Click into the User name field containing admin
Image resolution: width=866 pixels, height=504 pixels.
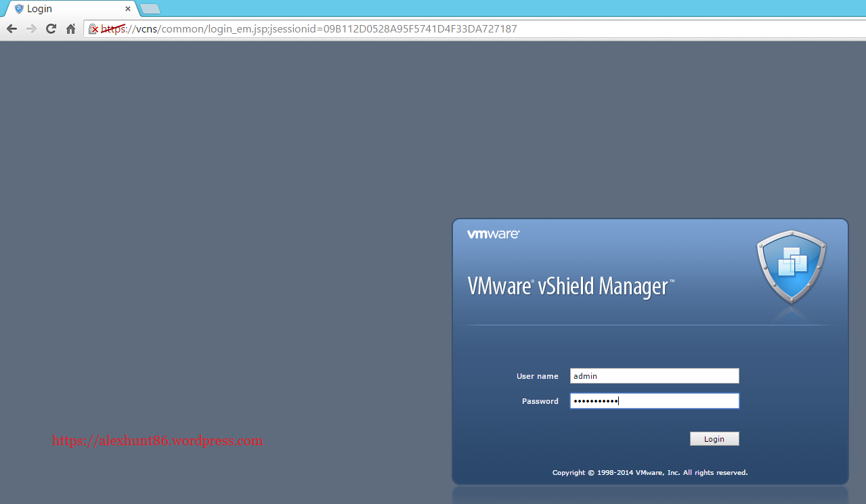click(x=654, y=376)
